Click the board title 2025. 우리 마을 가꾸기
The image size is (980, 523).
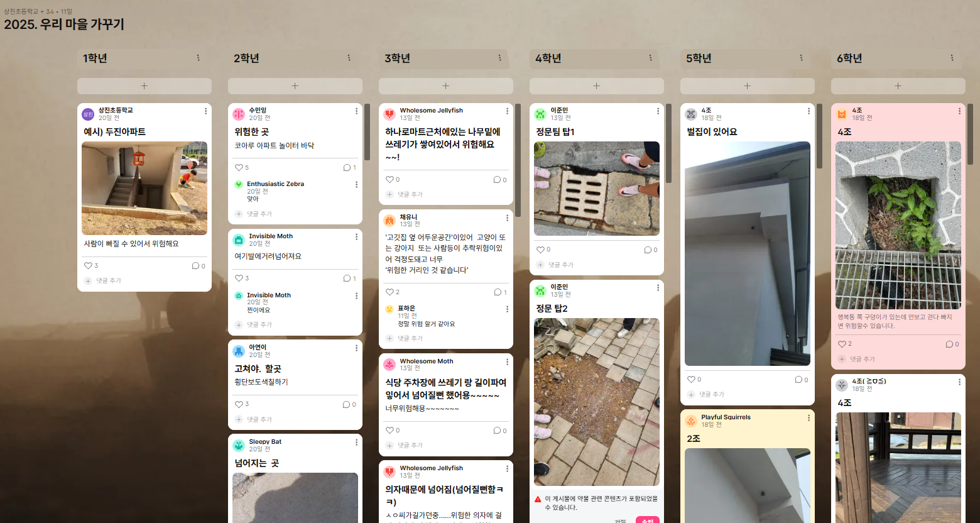64,25
